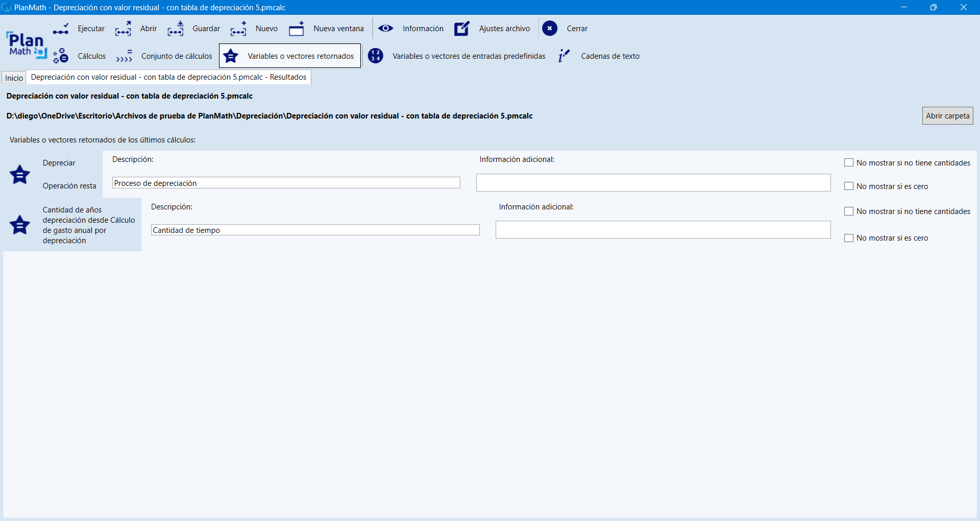980x521 pixels.
Task: Open Nueva ventana window icon
Action: (296, 29)
